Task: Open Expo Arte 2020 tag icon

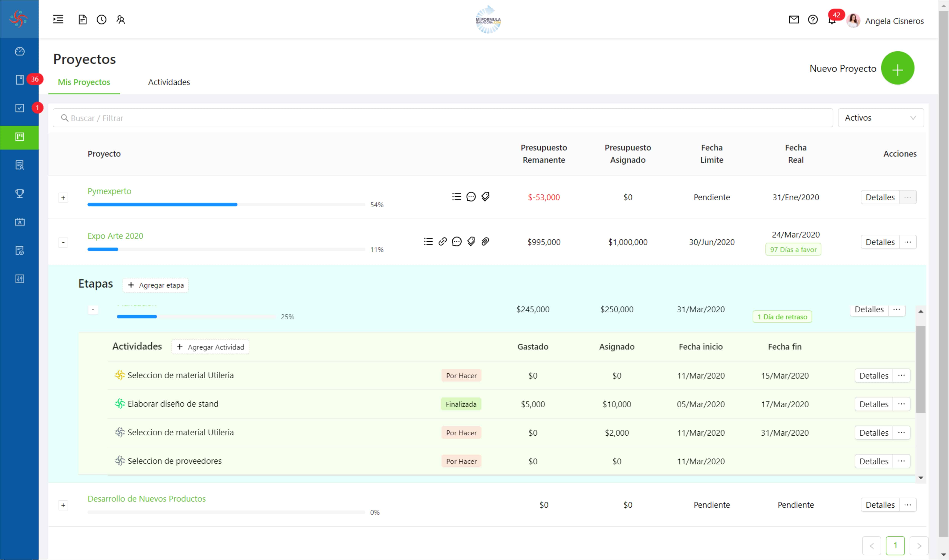Action: point(471,241)
